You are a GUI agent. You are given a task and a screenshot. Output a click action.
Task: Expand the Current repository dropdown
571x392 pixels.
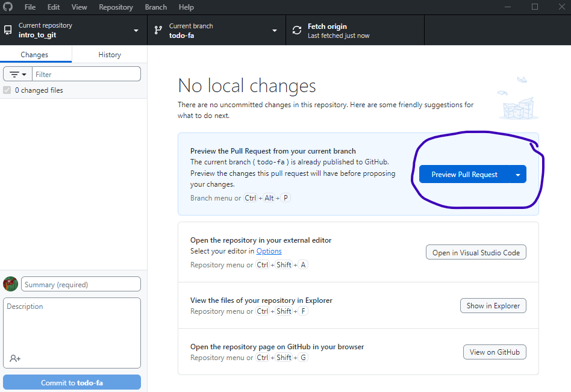(136, 31)
